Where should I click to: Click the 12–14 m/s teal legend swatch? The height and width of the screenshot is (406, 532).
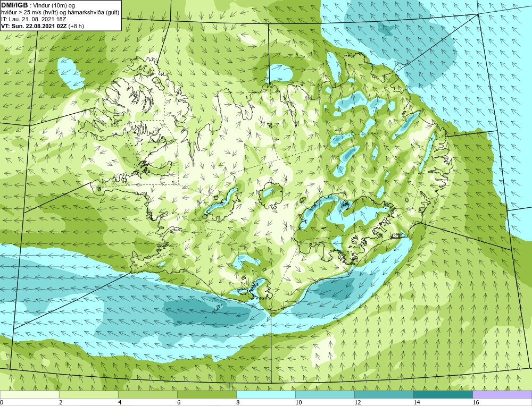click(384, 394)
